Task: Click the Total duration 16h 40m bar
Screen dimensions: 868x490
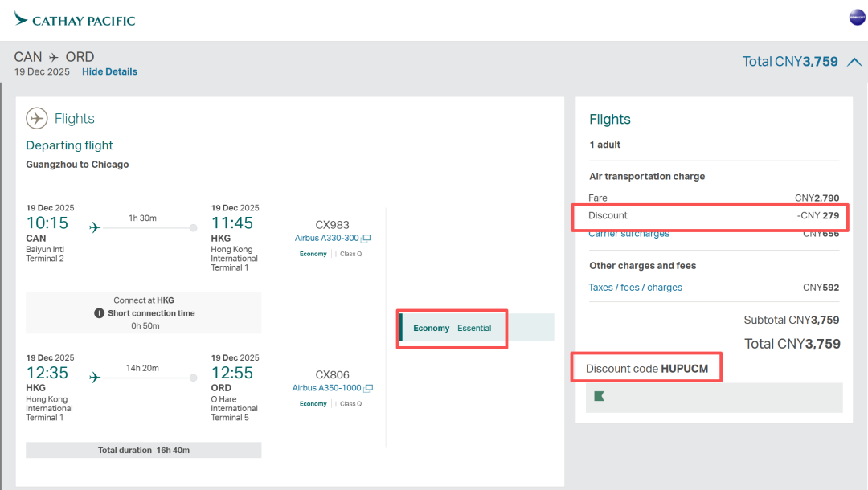Action: pyautogui.click(x=143, y=450)
